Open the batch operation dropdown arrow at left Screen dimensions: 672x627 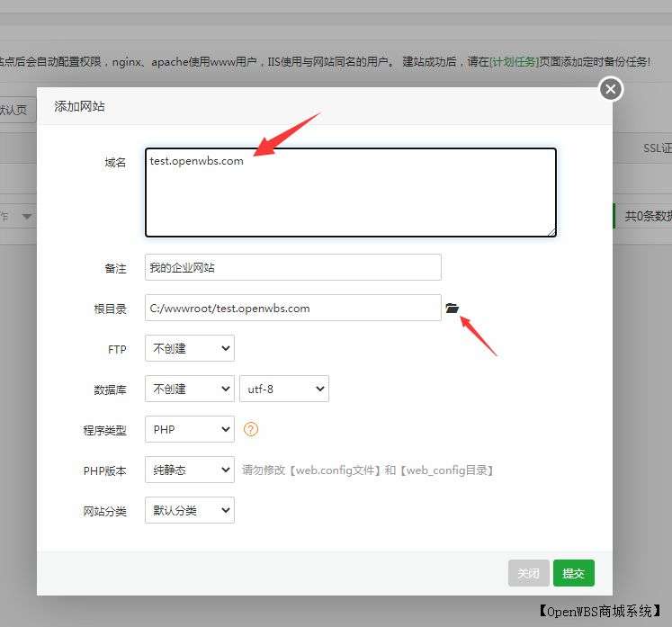26,216
